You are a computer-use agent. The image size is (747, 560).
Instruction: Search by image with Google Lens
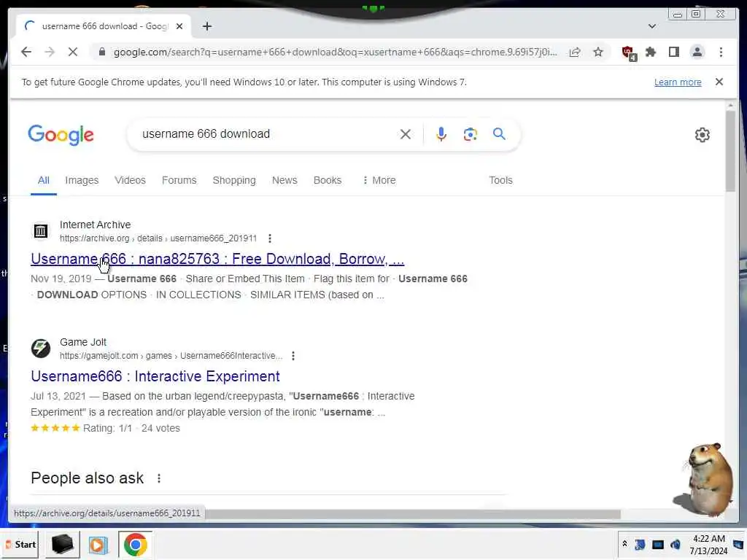(470, 134)
